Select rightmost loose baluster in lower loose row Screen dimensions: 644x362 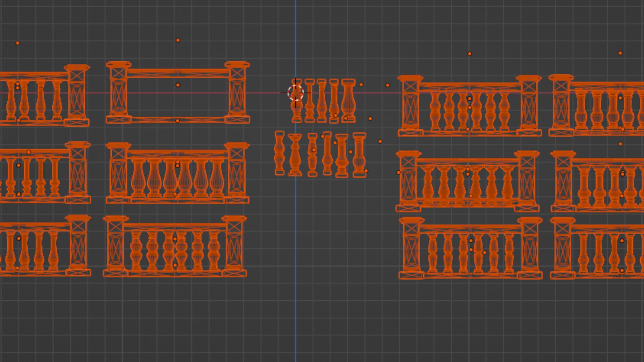point(359,155)
